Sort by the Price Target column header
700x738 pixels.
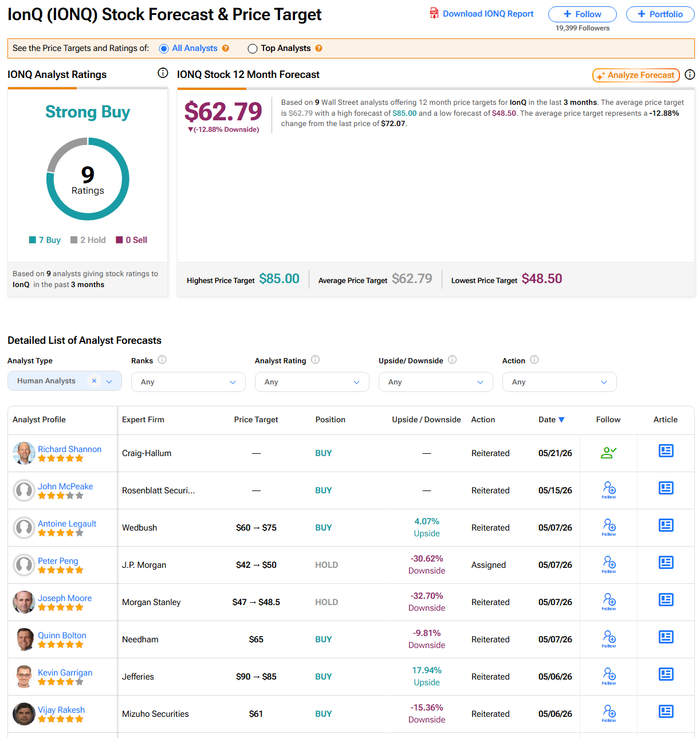coord(256,419)
